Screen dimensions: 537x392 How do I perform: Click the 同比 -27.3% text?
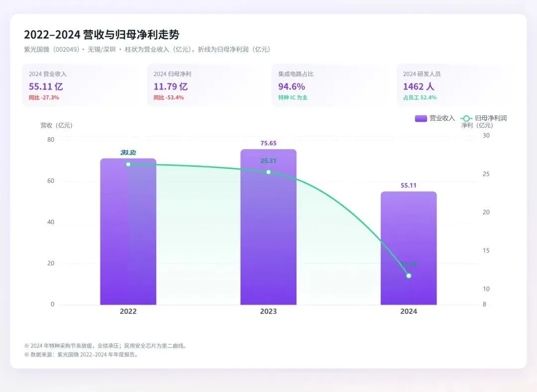(44, 97)
